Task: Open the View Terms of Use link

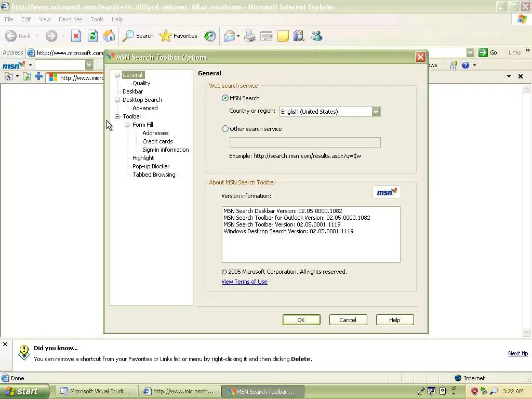Action: click(x=244, y=282)
